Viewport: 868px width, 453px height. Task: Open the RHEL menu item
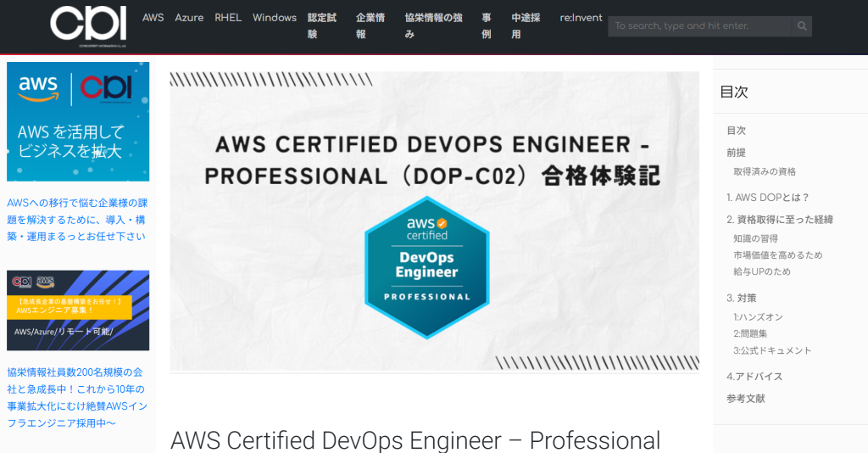click(228, 18)
